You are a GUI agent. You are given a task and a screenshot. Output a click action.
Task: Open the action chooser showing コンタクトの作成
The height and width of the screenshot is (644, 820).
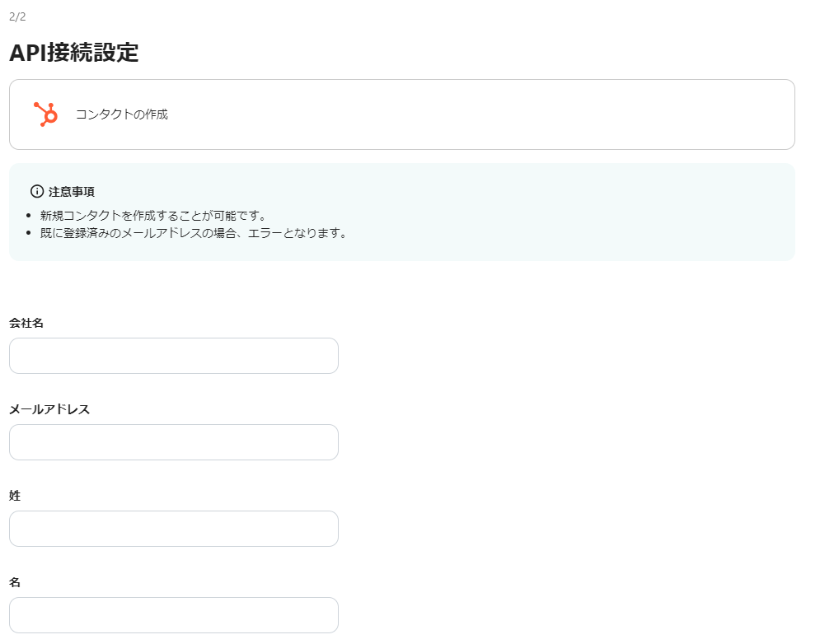coord(403,114)
